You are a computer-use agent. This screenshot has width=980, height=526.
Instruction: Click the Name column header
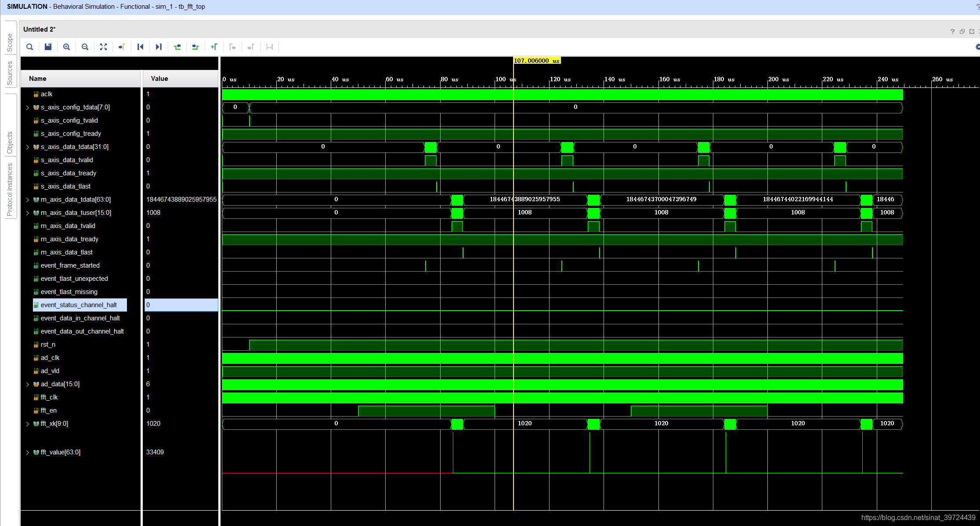(x=38, y=79)
